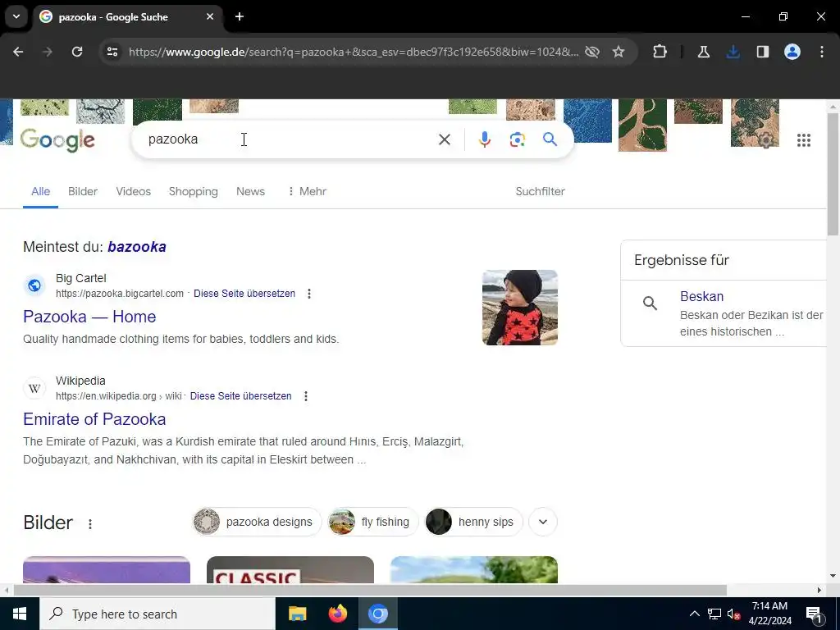Click into the Google search field
The height and width of the screenshot is (630, 840).
(290, 139)
